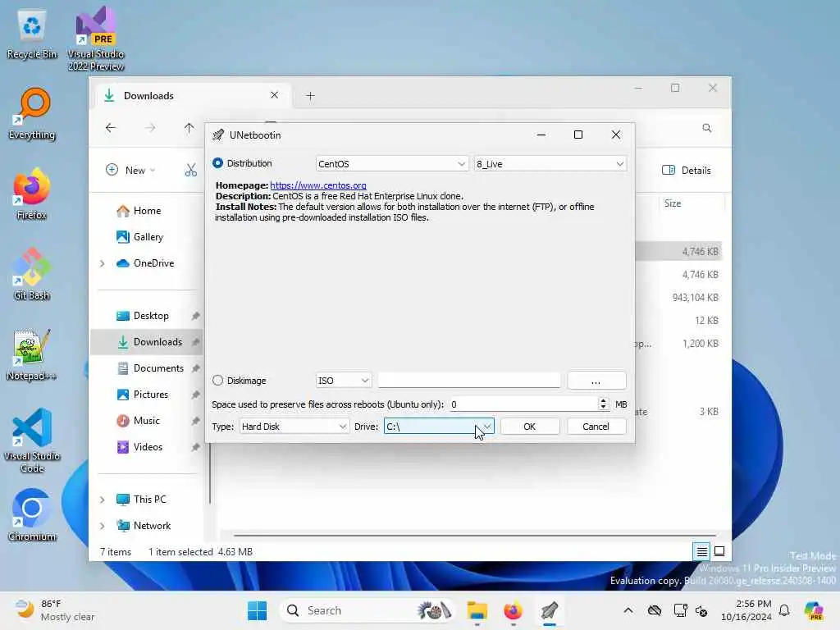Show hidden system tray icons
Image resolution: width=840 pixels, height=630 pixels.
pyautogui.click(x=628, y=610)
